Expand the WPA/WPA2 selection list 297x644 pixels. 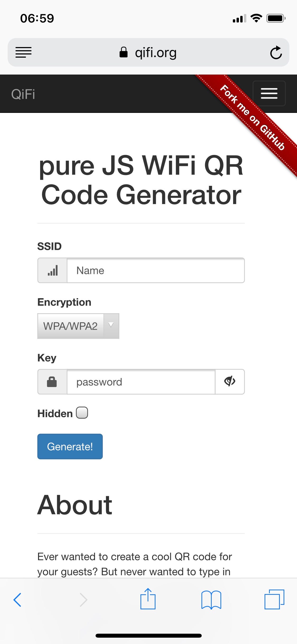click(78, 326)
